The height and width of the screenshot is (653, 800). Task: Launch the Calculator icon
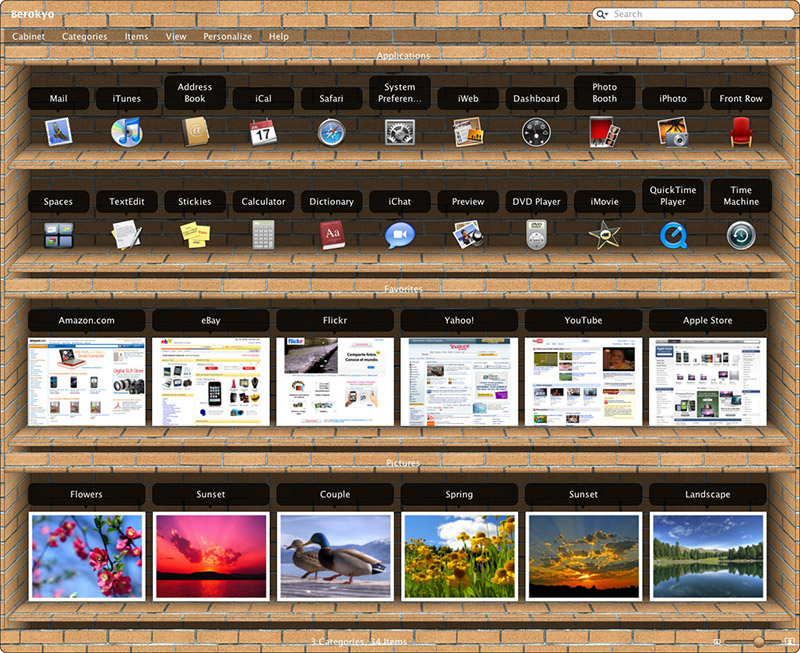tap(263, 235)
